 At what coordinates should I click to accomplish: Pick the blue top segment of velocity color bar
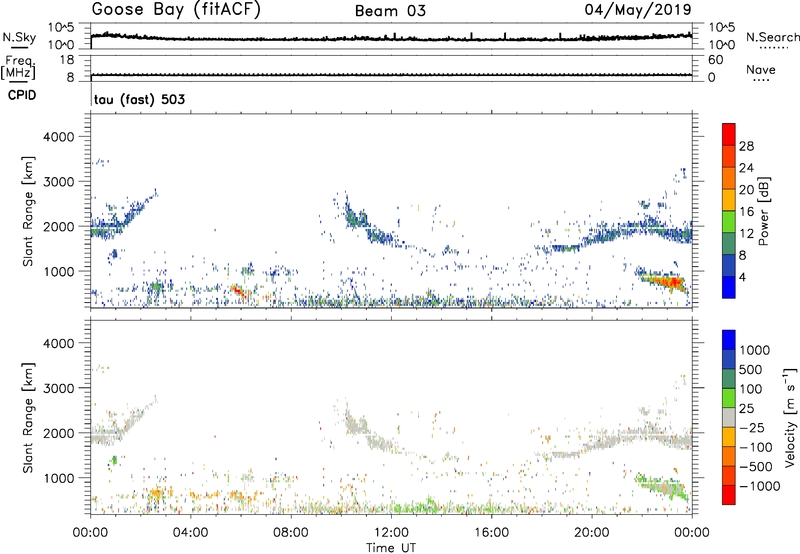(729, 340)
